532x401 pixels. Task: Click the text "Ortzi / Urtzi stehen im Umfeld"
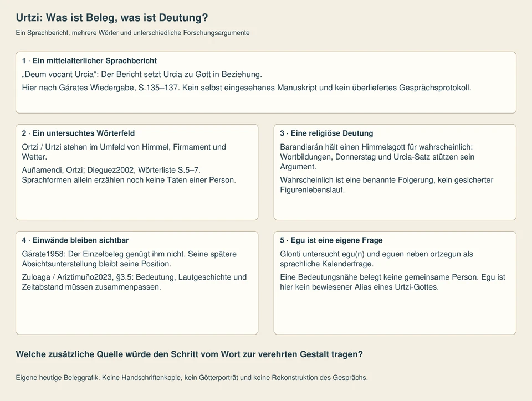coord(124,152)
